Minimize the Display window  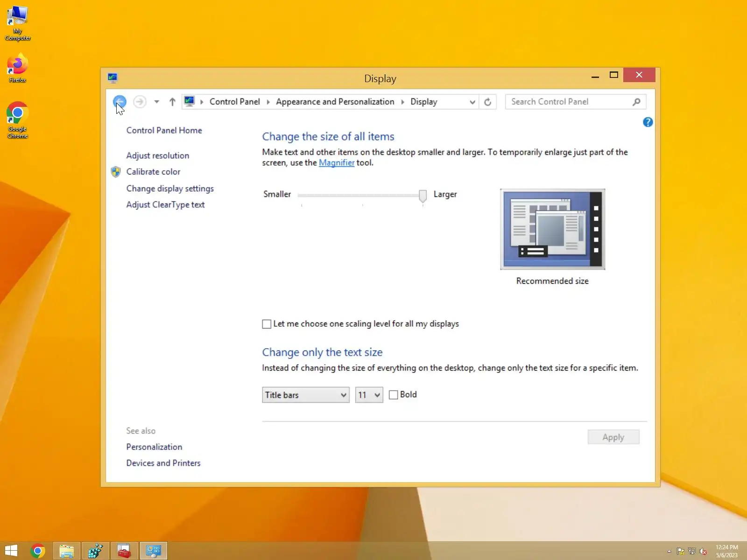point(595,76)
